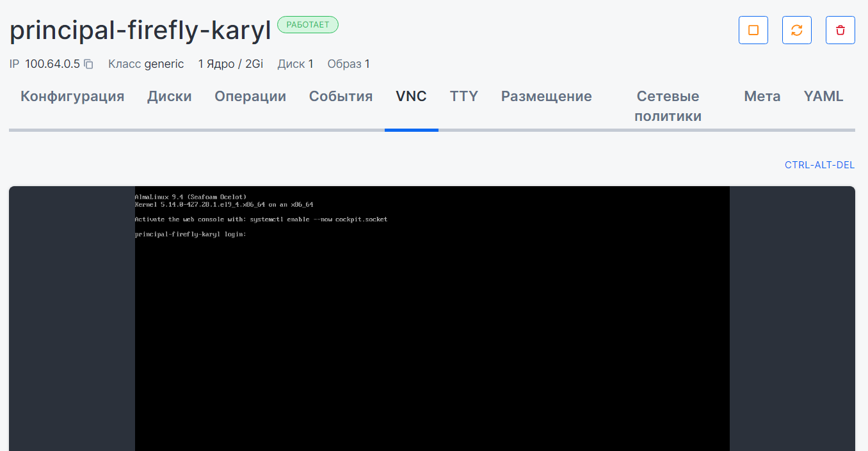
Task: Copy the IP address 100.64.0.5 via copy icon
Action: 89,64
